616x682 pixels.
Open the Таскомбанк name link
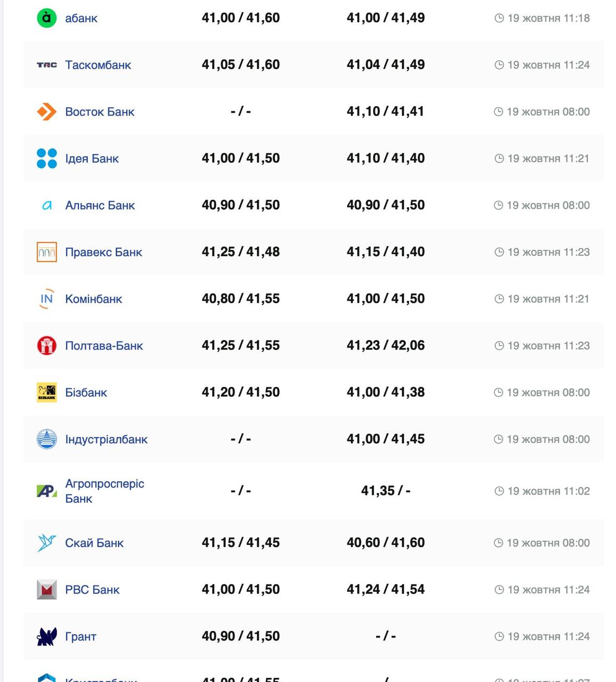tap(98, 65)
